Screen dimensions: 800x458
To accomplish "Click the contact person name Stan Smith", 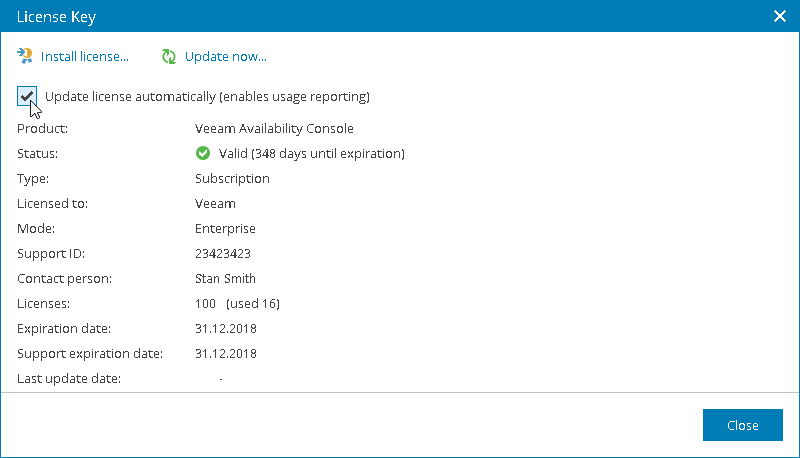I will (225, 279).
